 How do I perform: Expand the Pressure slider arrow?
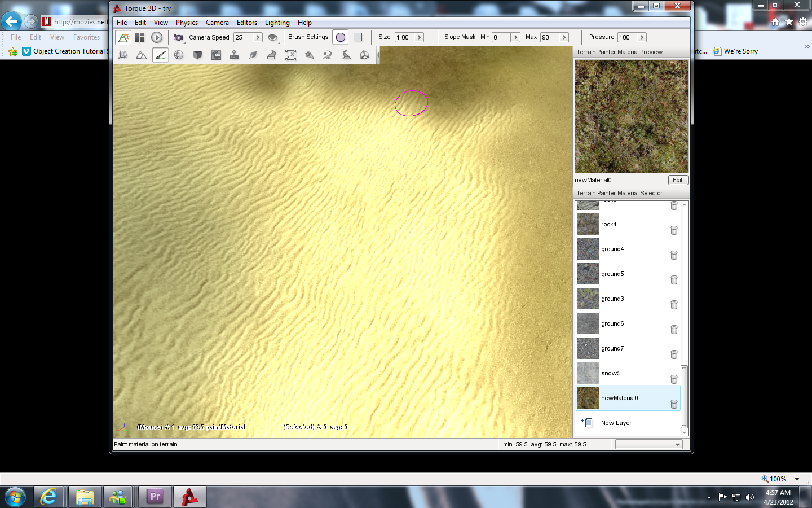click(x=641, y=37)
